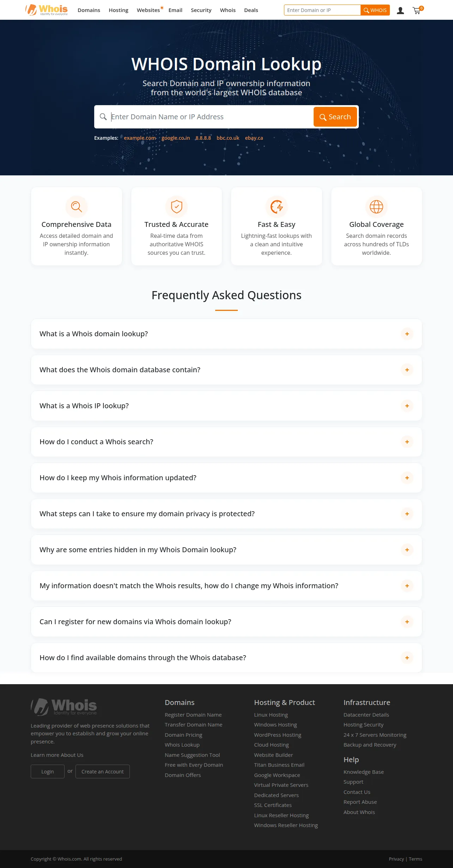The height and width of the screenshot is (868, 453).
Task: Click the orange Search button
Action: 335,117
